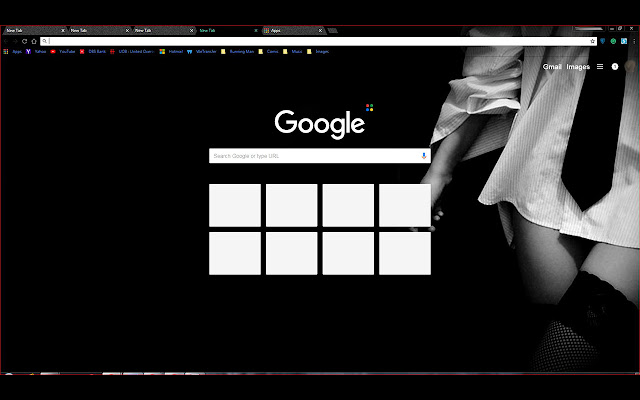Click the Gmail link
Image resolution: width=640 pixels, height=400 pixels.
pos(552,67)
